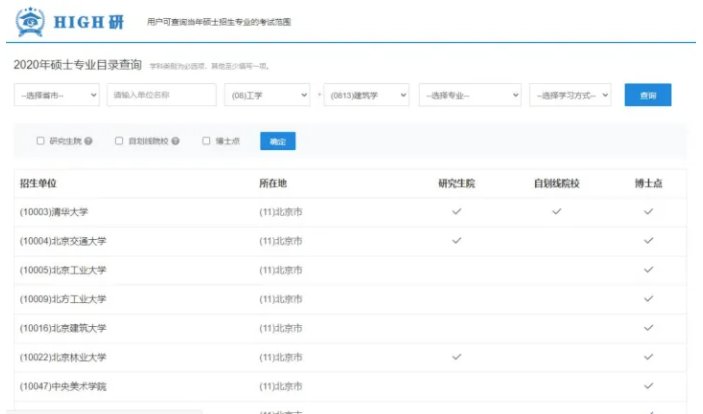The width and height of the screenshot is (703, 414).
Task: Focus the 请输入单位名称 institution name field
Action: 161,95
